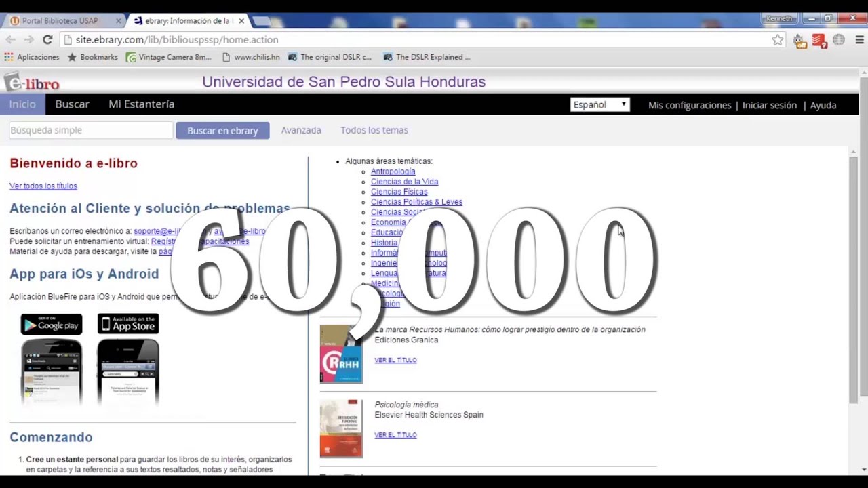Open www.chilis.hn bookmark
This screenshot has height=488, width=868.
tap(251, 57)
